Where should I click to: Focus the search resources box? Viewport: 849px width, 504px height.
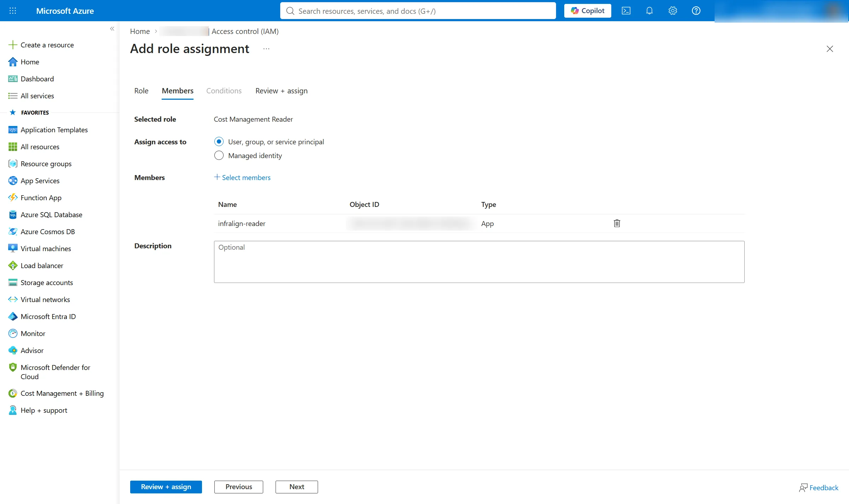[418, 11]
